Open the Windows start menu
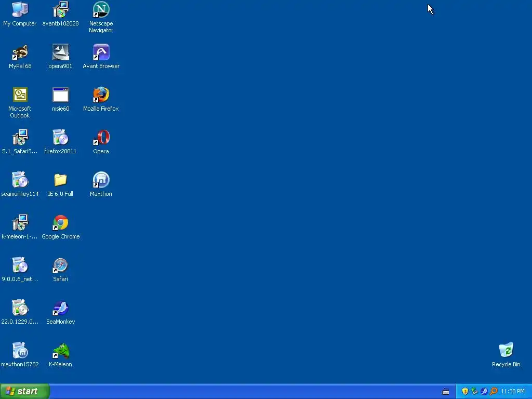 (24, 391)
